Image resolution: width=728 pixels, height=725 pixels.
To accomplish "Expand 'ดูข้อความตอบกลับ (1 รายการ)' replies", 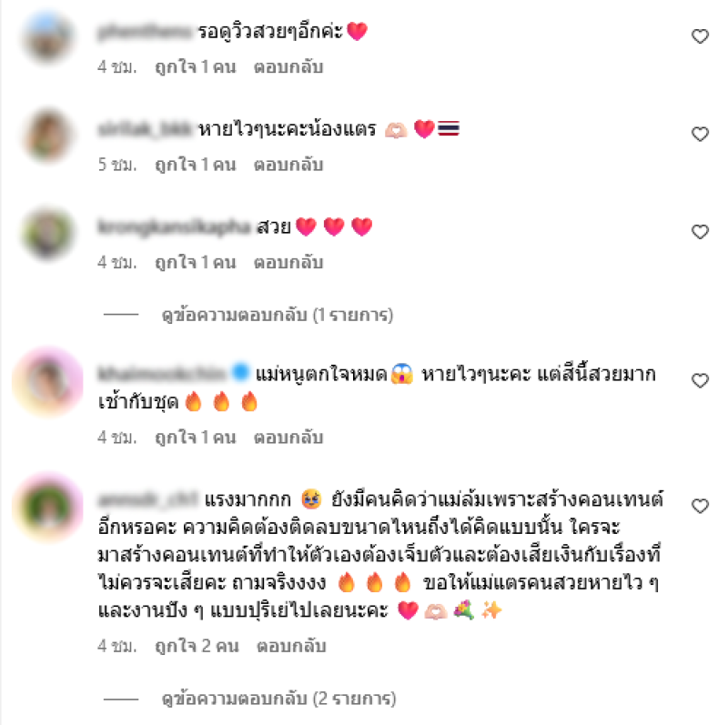I will click(x=278, y=315).
